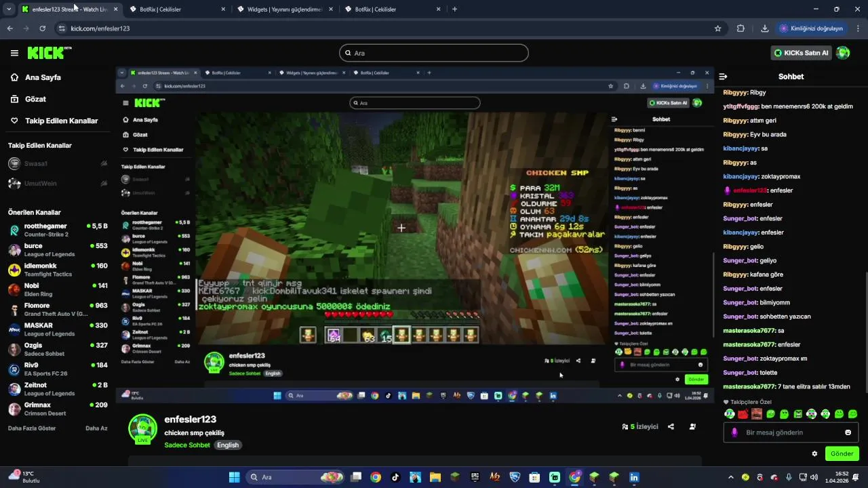Open the first green headphone emote
Viewport: 868px width, 488px height.
tap(730, 414)
